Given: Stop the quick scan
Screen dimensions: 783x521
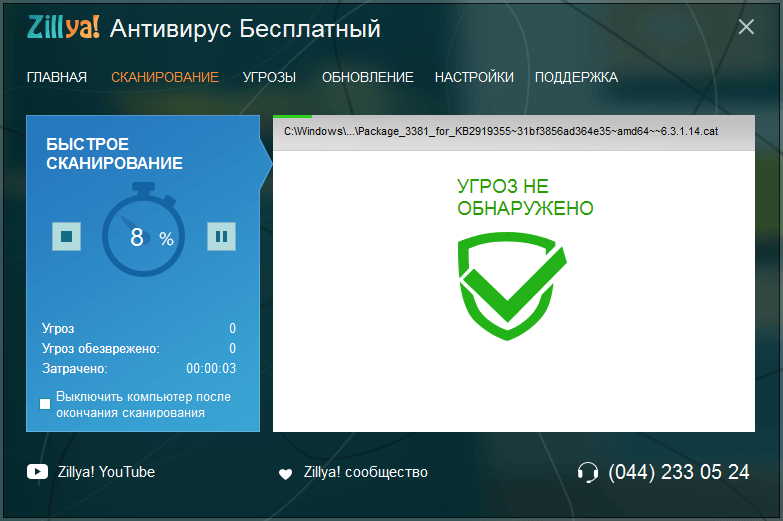Looking at the screenshot, I should 67,237.
